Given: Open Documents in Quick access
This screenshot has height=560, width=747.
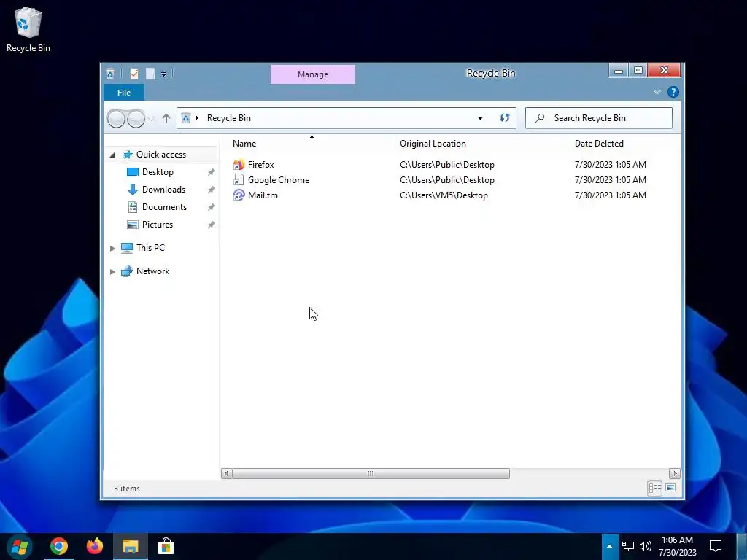Looking at the screenshot, I should click(164, 207).
